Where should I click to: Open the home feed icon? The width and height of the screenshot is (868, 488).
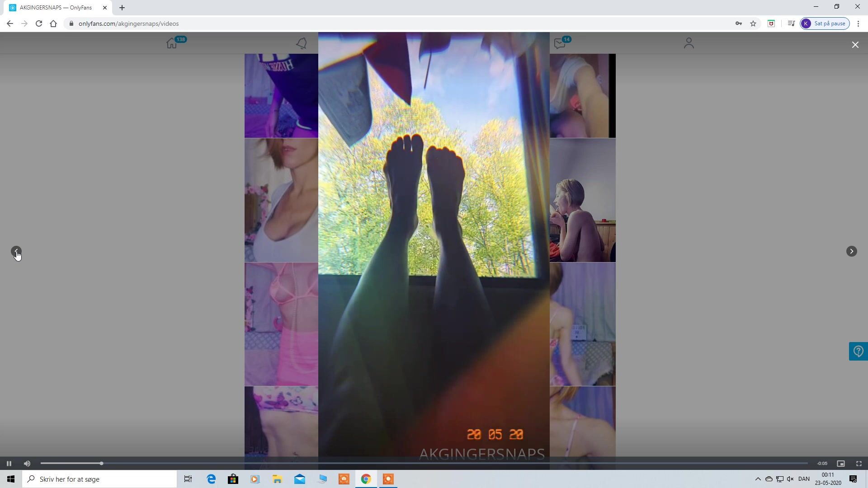(x=172, y=43)
